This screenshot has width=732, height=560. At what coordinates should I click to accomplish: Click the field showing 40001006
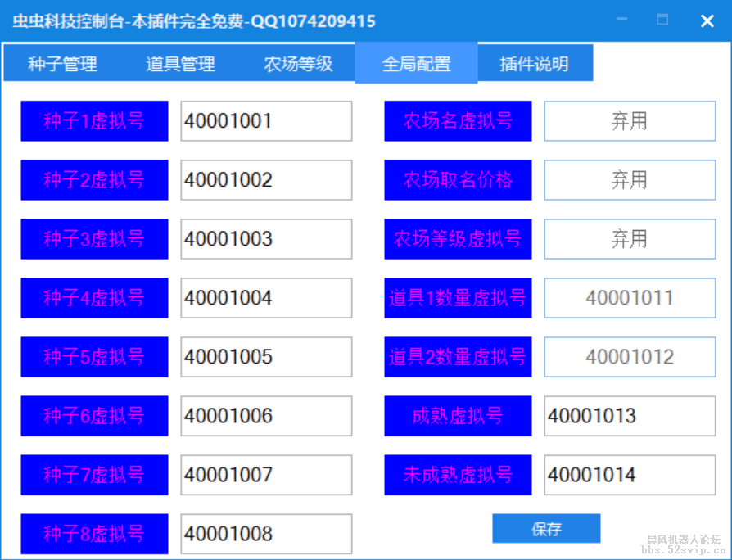(x=265, y=416)
